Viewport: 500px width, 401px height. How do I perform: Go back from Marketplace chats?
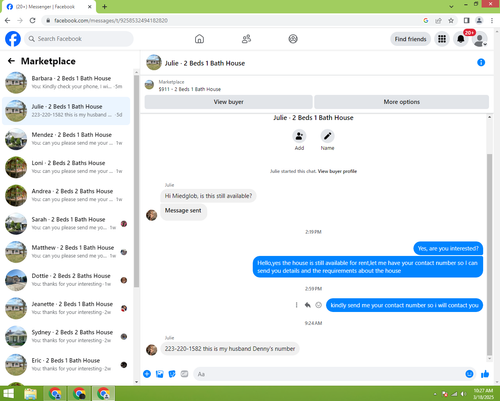coord(11,61)
